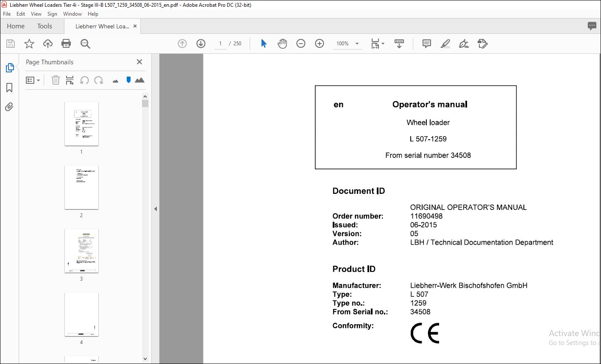Expand the zoom level dropdown
601x364 pixels.
pyautogui.click(x=357, y=44)
